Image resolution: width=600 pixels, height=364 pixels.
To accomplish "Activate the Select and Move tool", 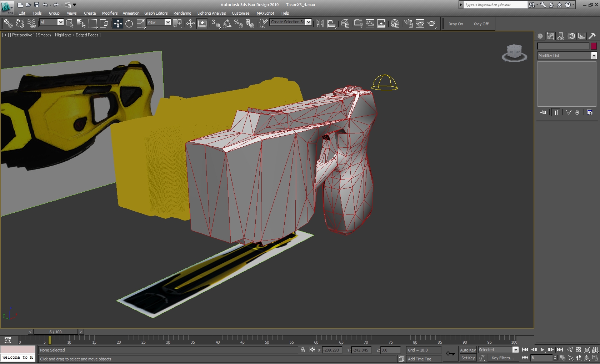I will [117, 24].
